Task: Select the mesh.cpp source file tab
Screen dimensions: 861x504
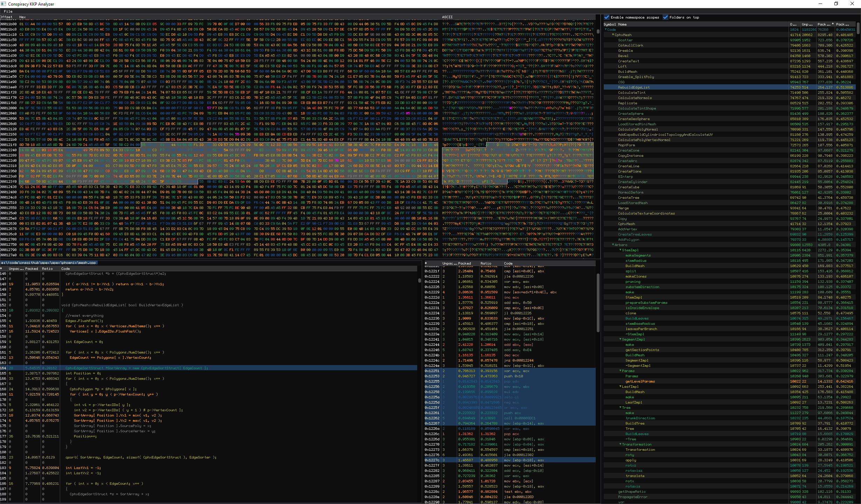Action: 49,262
